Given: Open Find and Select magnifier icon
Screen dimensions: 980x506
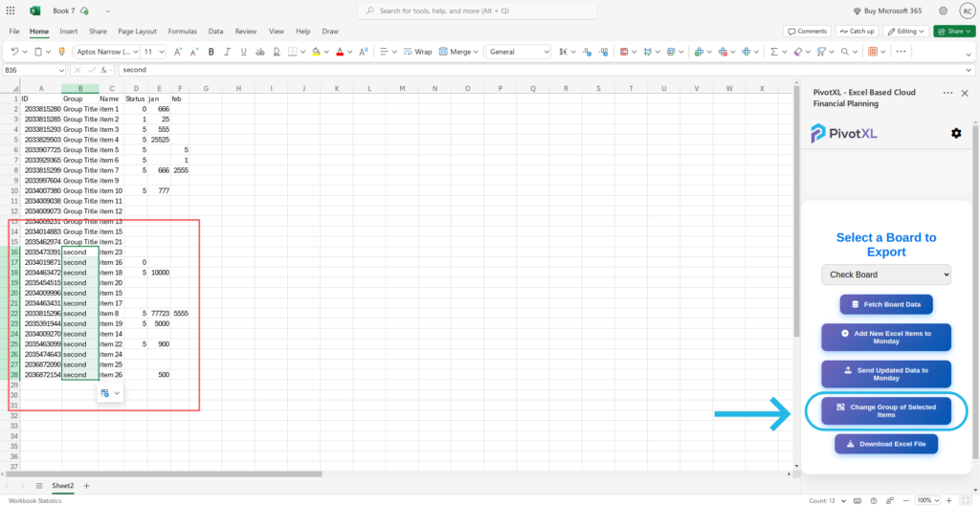Looking at the screenshot, I should pos(845,52).
